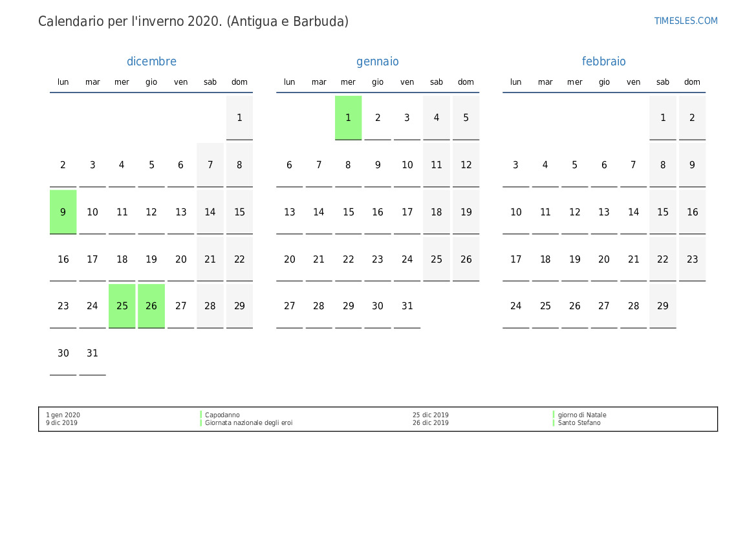Click the calendar page title text
The image size is (756, 535).
point(193,21)
